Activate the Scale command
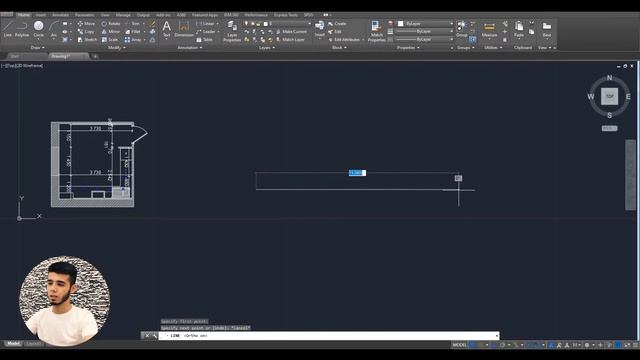Screen dimensions: 640x360 (x=109, y=40)
